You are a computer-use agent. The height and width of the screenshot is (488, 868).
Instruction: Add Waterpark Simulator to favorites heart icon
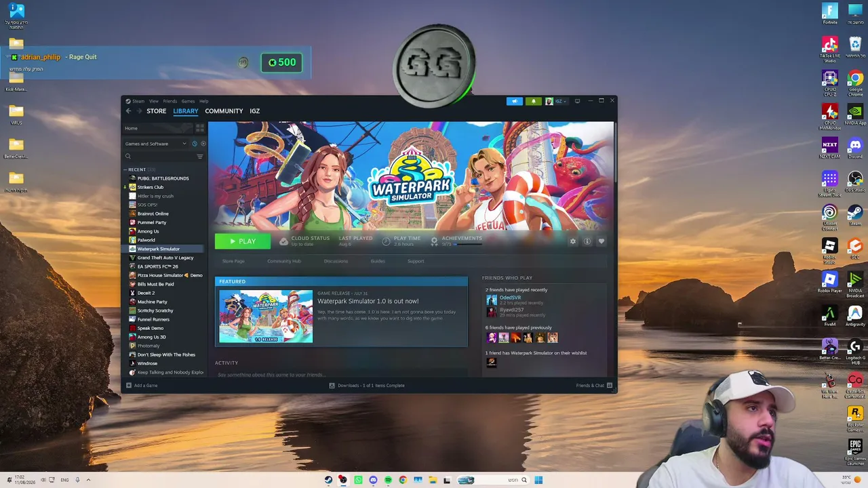coord(601,241)
